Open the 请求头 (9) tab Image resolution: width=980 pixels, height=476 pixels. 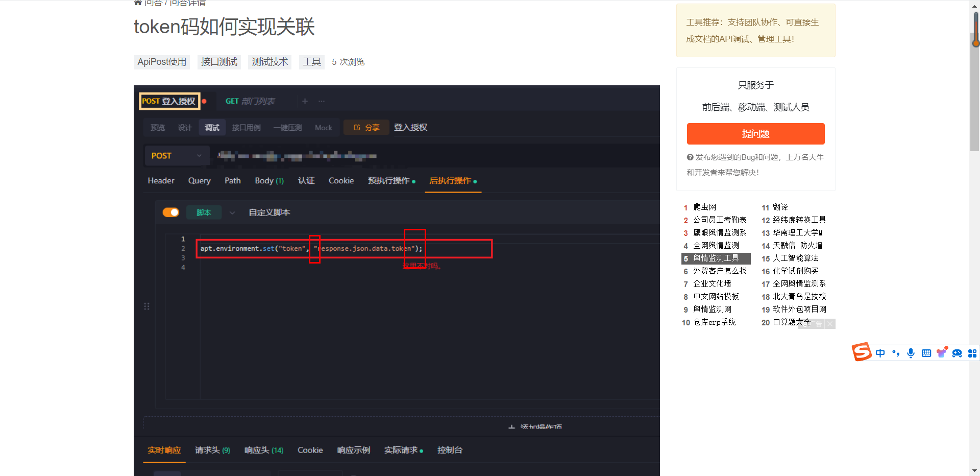pos(212,450)
